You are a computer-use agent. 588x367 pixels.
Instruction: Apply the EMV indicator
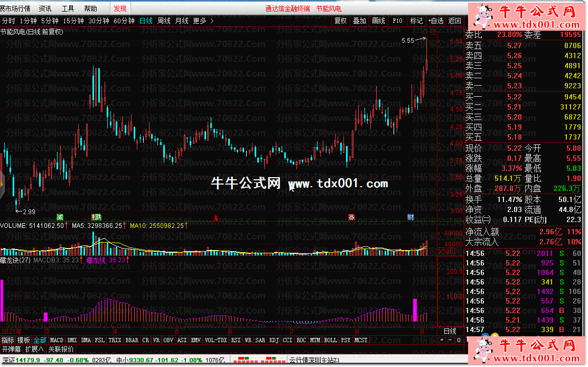(x=196, y=341)
